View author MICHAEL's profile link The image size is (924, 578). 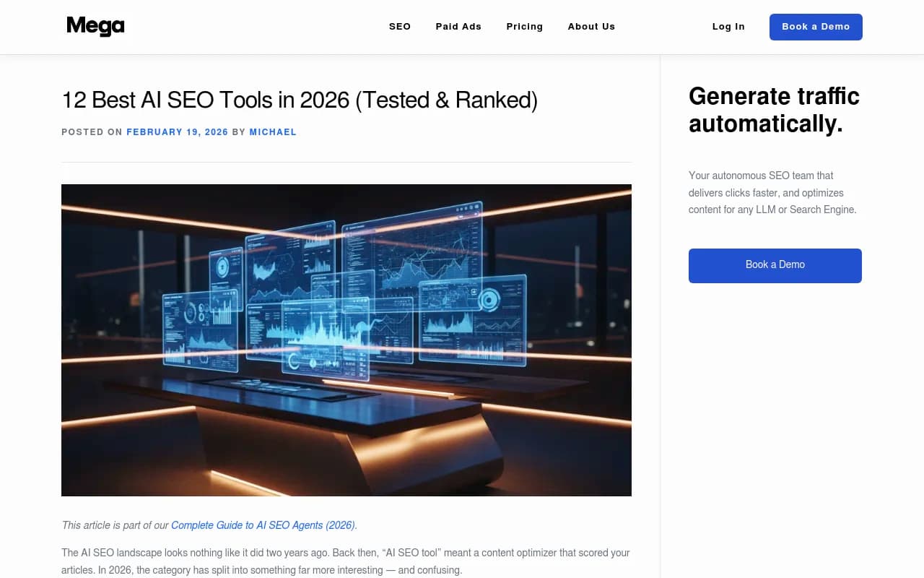point(273,131)
